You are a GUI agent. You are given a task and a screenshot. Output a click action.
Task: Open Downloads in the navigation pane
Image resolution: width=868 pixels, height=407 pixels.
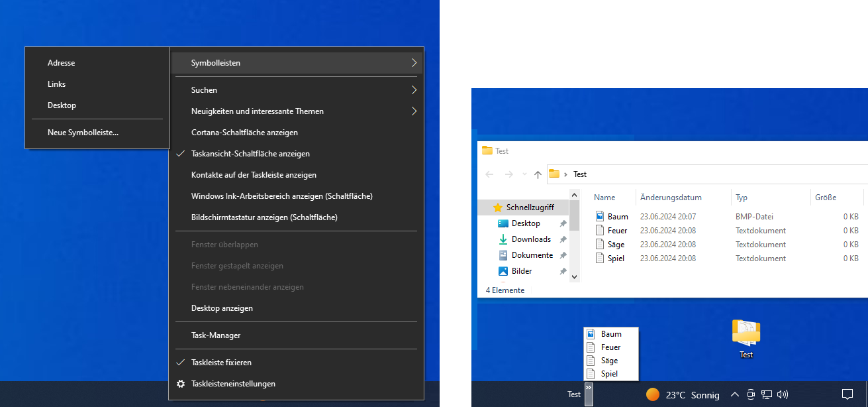pyautogui.click(x=531, y=239)
